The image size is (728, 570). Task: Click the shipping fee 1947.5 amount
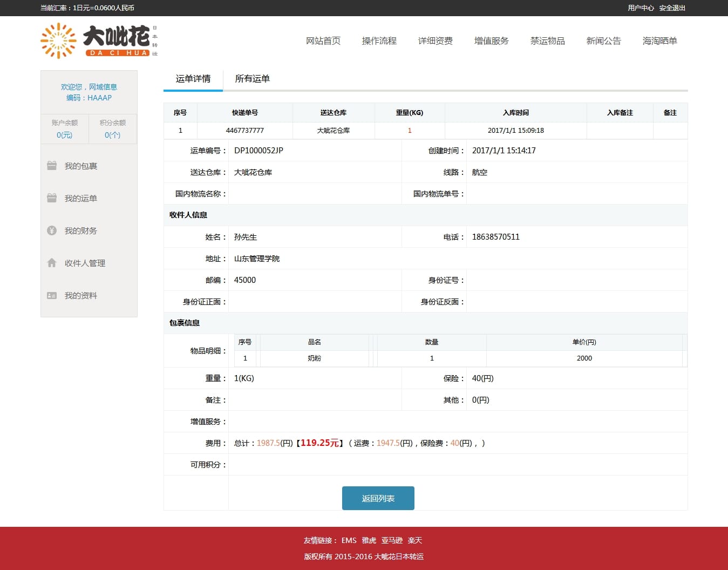point(388,443)
